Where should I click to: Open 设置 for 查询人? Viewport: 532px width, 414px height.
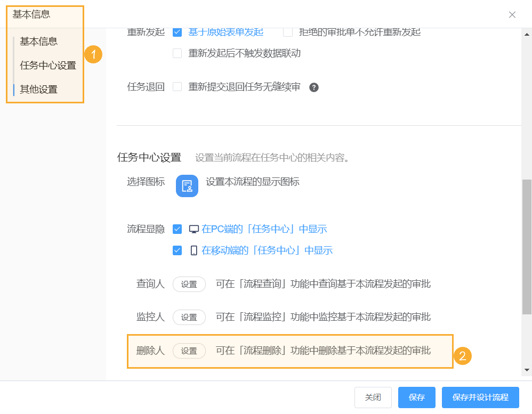tap(189, 284)
